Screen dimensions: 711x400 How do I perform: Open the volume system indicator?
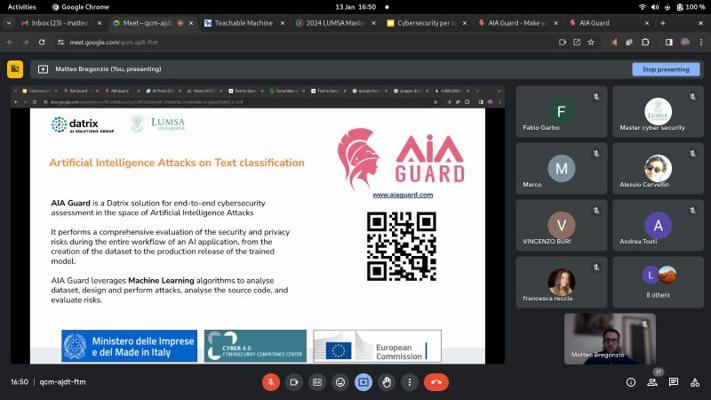pyautogui.click(x=655, y=7)
